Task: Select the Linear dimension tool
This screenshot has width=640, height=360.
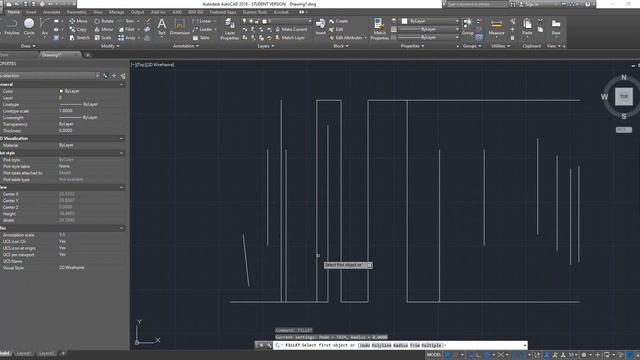Action: pyautogui.click(x=202, y=21)
